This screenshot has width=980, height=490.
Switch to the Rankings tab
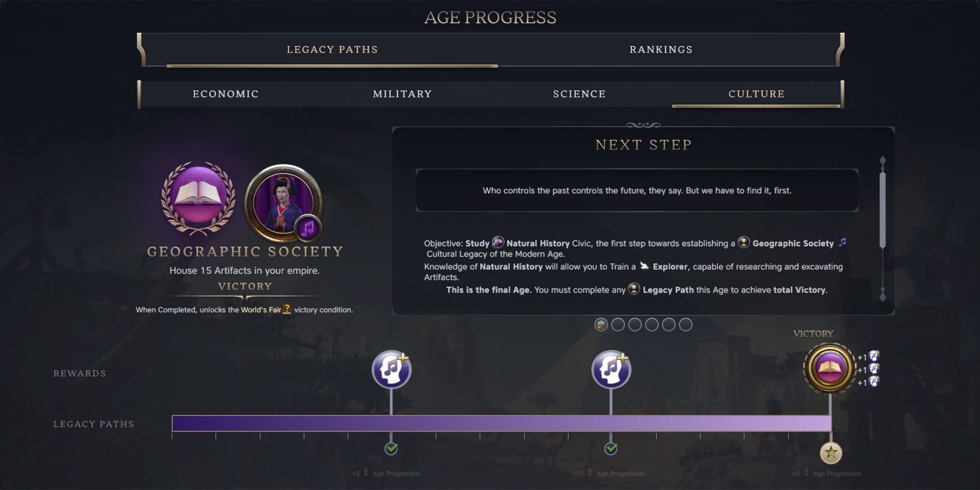pyautogui.click(x=661, y=49)
